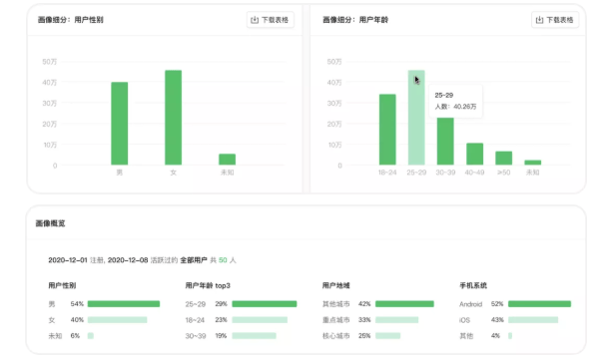Click the 女 40% progress bar
The width and height of the screenshot is (613, 364).
[x=117, y=320]
